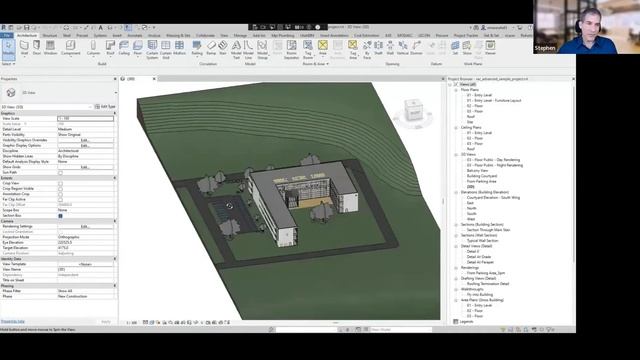Open the Select panel dropdown

[8, 64]
